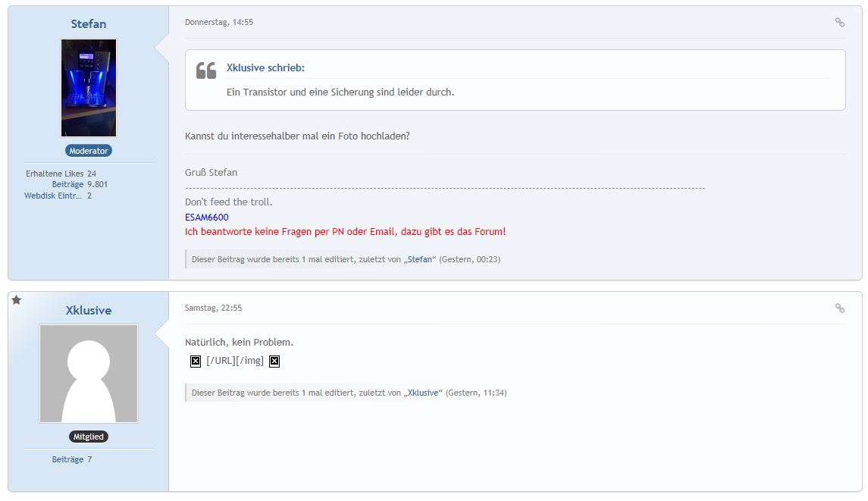Image resolution: width=868 pixels, height=501 pixels.
Task: Click the broken image icon after [/img]
Action: (x=274, y=362)
